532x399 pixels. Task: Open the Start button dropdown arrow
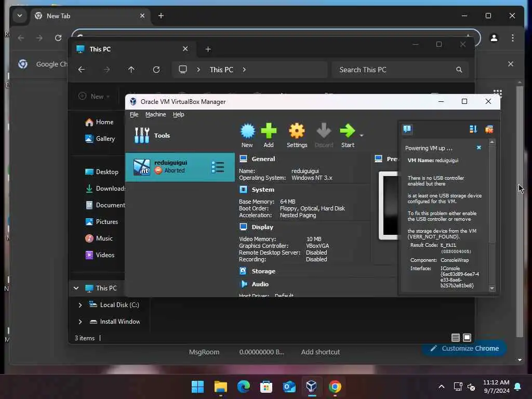pos(362,136)
